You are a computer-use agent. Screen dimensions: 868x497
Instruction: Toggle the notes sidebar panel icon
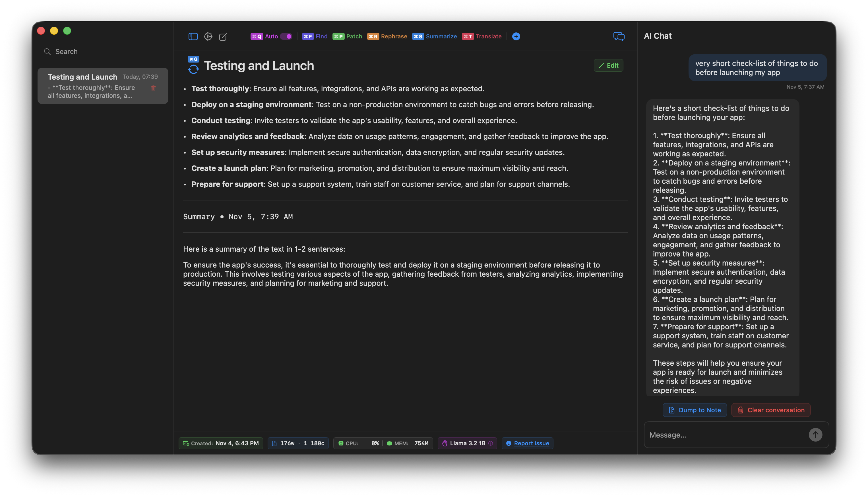click(x=193, y=36)
